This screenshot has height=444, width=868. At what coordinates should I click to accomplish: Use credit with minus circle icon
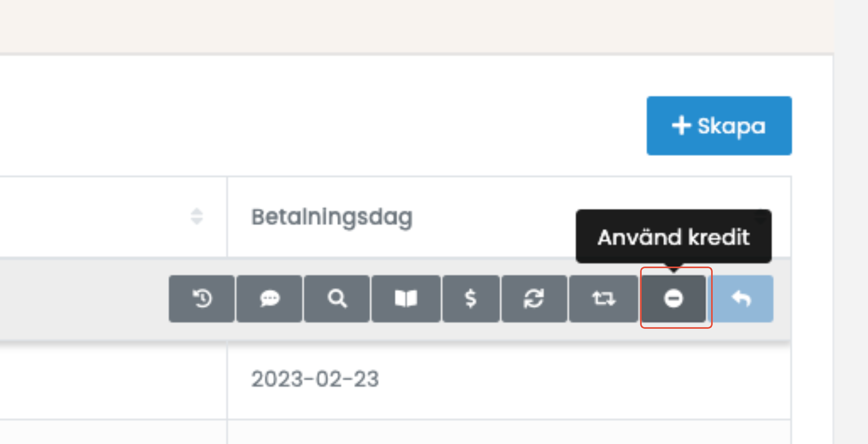coord(673,299)
